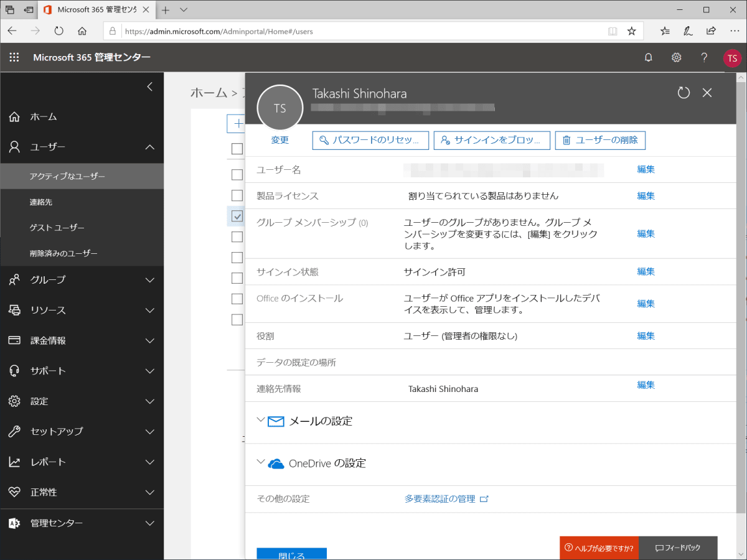
Task: Open the app launcher waffle icon
Action: pos(14,57)
